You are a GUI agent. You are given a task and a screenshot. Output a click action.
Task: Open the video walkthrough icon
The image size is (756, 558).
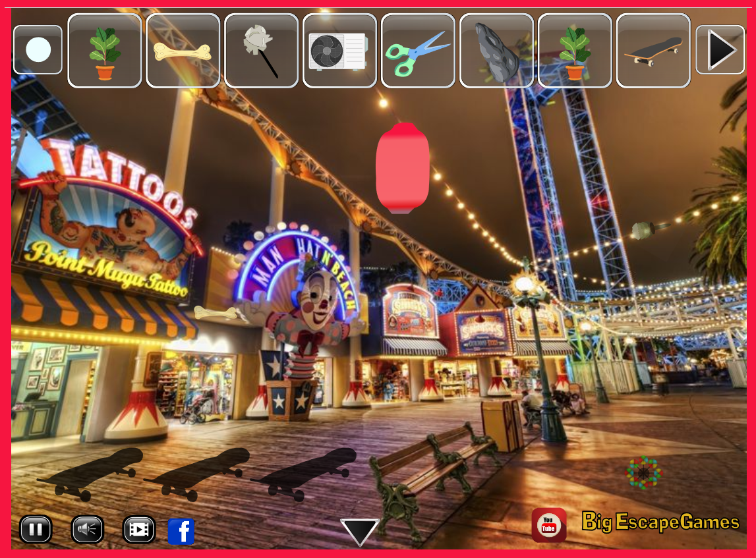[x=138, y=529]
